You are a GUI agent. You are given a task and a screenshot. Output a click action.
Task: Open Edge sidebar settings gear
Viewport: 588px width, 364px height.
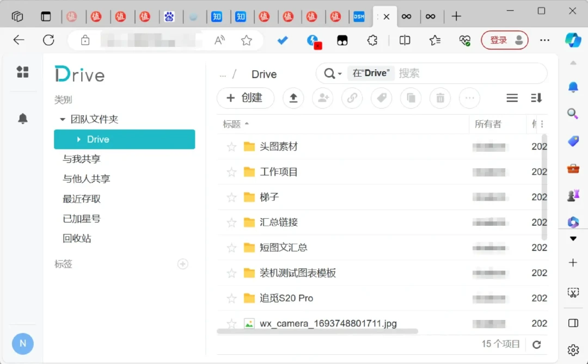click(x=573, y=350)
